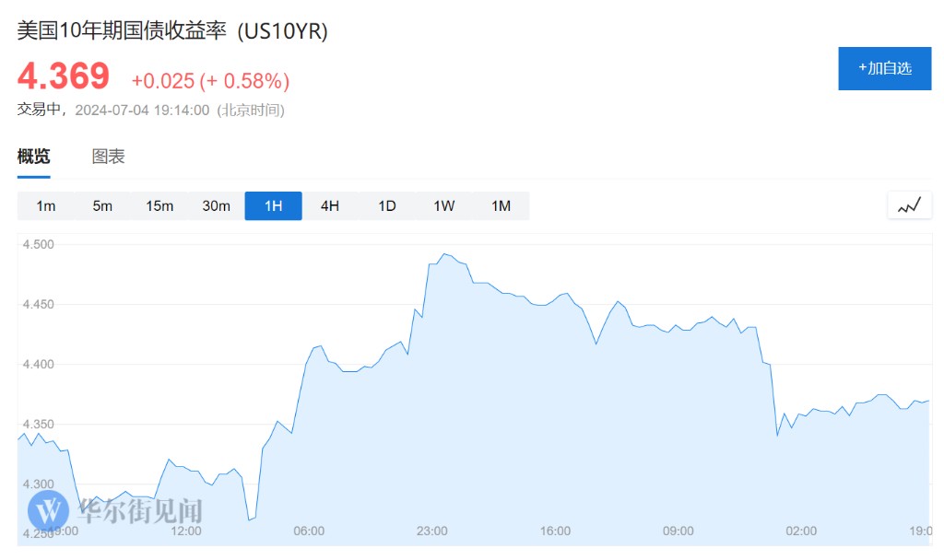Select the 1m timeframe
The height and width of the screenshot is (560, 944).
46,205
